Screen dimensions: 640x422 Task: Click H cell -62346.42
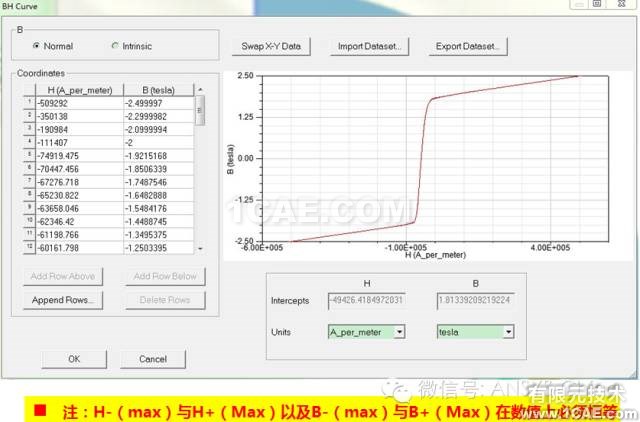pyautogui.click(x=80, y=222)
